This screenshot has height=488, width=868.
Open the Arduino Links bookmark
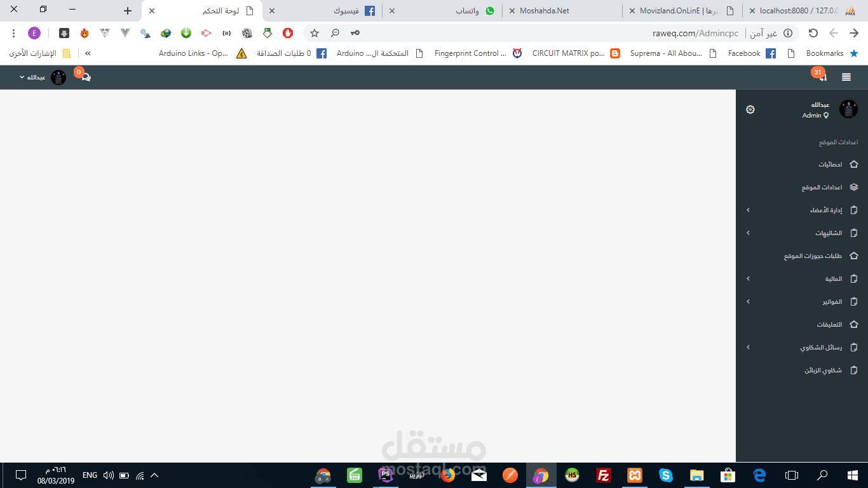pos(203,53)
